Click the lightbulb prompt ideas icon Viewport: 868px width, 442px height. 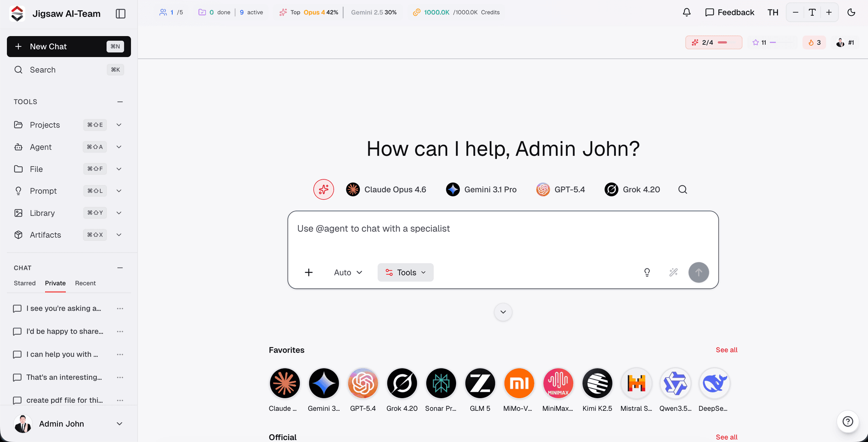647,273
